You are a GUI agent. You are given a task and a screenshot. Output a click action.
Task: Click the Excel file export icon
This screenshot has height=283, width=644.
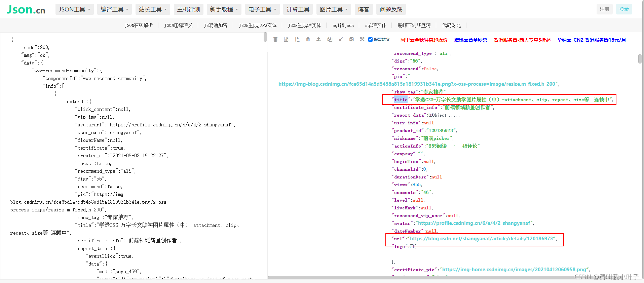coord(286,39)
